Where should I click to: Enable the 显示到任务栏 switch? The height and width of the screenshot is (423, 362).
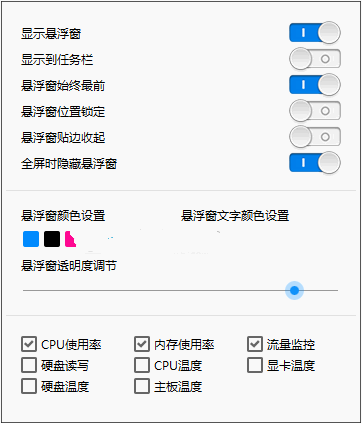315,59
